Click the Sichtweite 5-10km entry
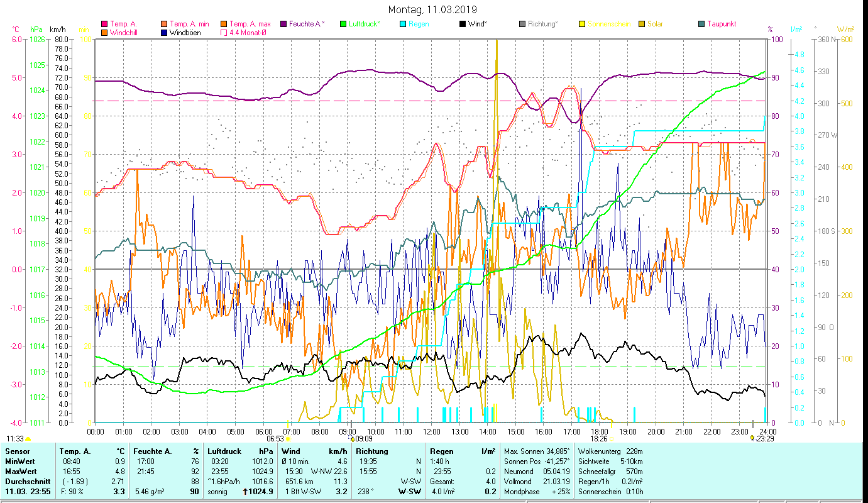 [x=610, y=461]
